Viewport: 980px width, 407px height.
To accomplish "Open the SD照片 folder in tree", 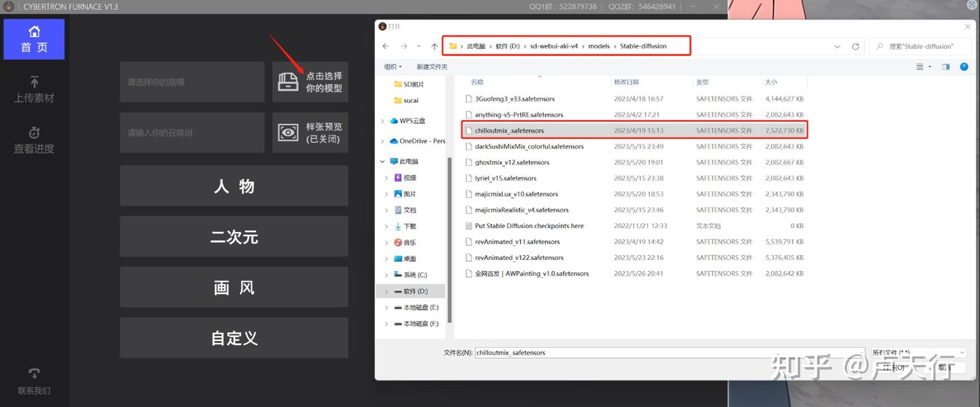I will (x=408, y=84).
